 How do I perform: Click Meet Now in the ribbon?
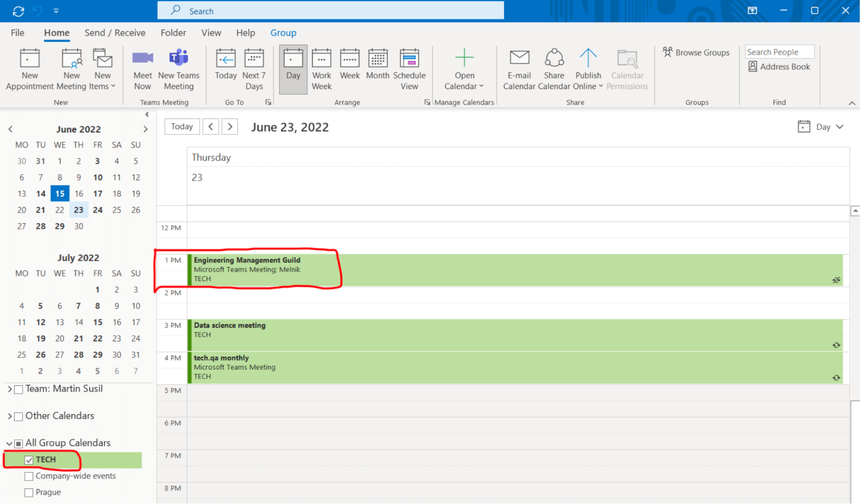coord(142,68)
